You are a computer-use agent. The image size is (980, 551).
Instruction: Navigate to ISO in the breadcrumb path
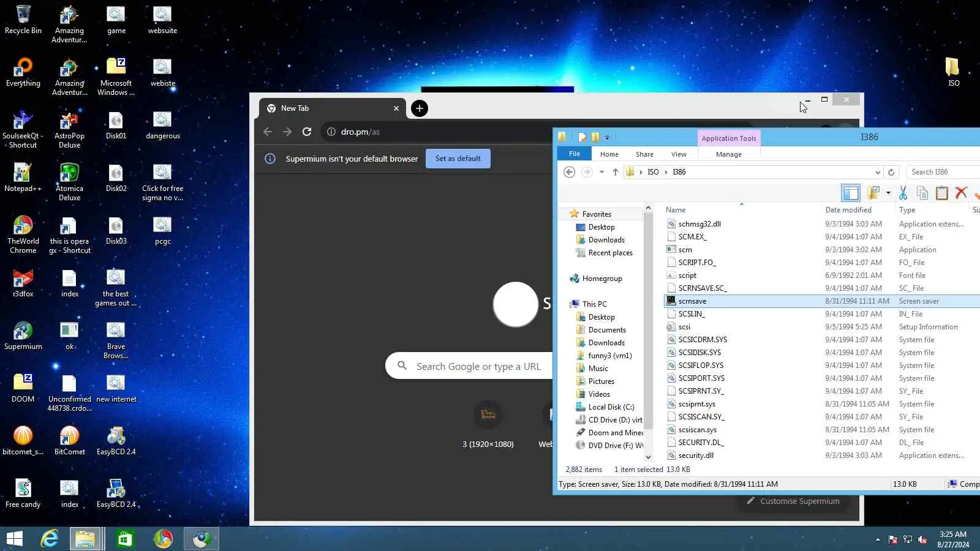[653, 172]
